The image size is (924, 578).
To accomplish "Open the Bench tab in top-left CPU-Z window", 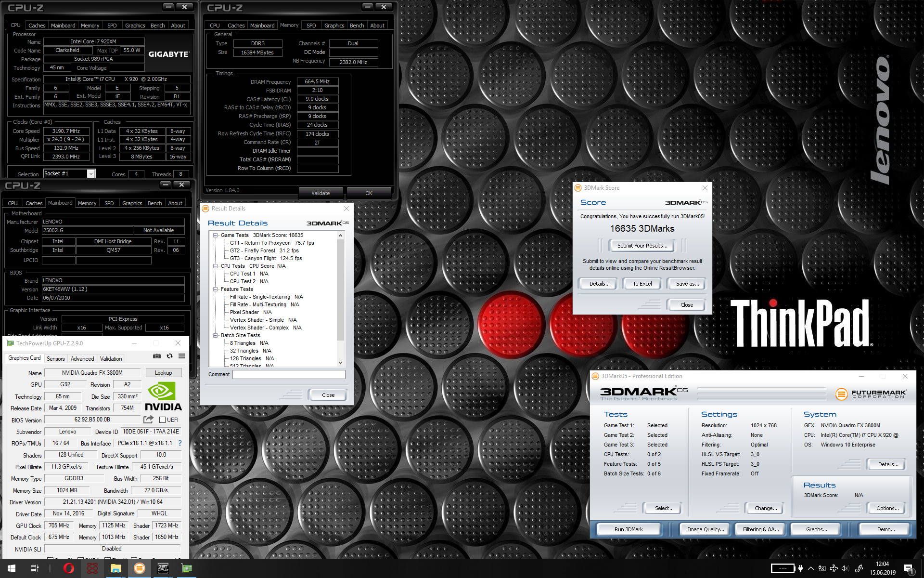I will pyautogui.click(x=157, y=26).
